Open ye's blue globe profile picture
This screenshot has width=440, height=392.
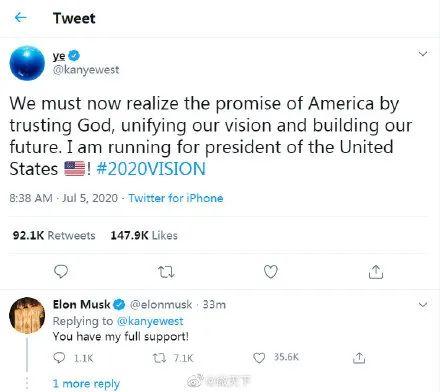[x=27, y=63]
